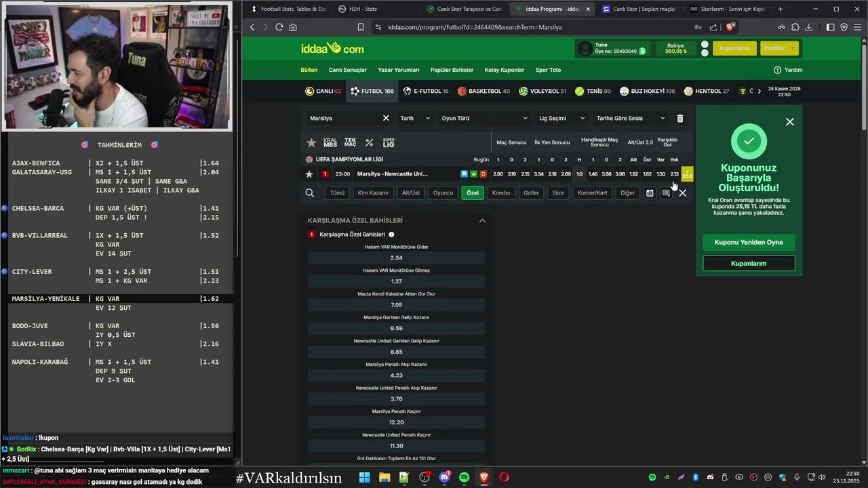The image size is (868, 488).
Task: Expand more markets with the +854 button
Action: [x=687, y=174]
